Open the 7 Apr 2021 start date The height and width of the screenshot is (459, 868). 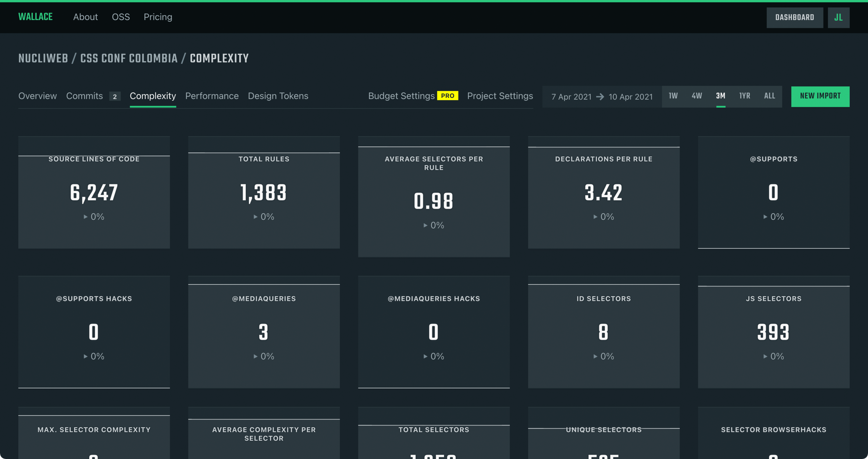571,97
